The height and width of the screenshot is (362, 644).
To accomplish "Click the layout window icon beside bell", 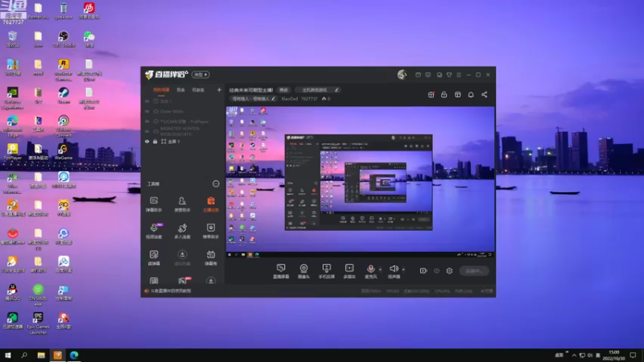I will pos(457,94).
